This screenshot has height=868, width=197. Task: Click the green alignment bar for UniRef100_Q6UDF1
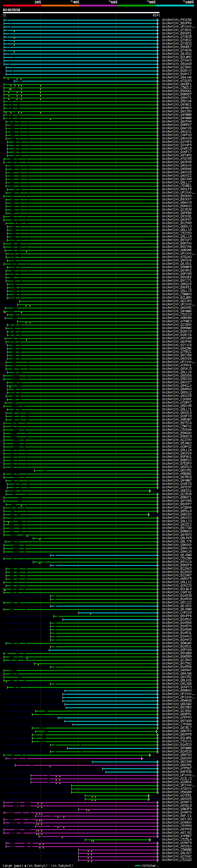(x=81, y=85)
